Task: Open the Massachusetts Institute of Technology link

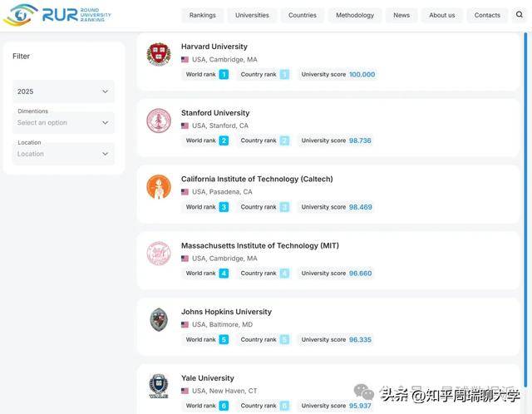Action: pos(259,245)
